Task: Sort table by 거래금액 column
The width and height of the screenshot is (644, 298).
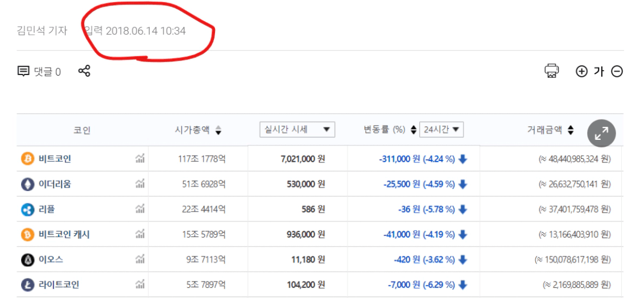Action: 571,130
